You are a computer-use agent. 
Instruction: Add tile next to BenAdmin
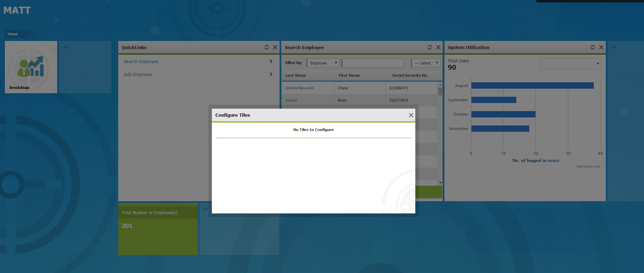click(66, 47)
